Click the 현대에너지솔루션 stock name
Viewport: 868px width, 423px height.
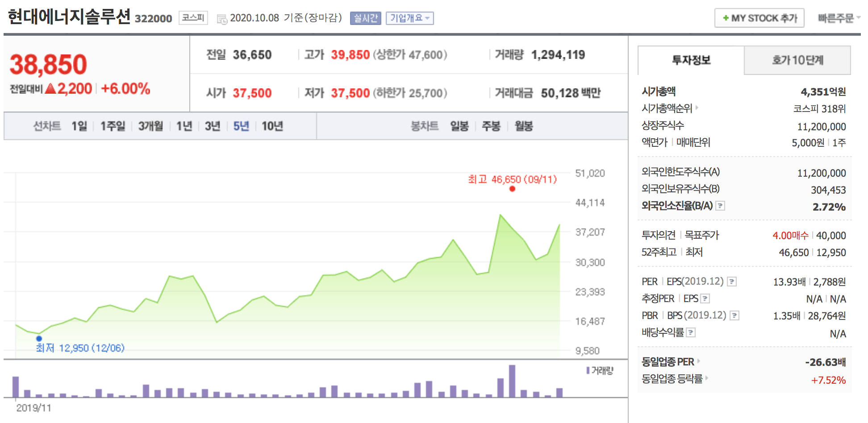click(69, 17)
